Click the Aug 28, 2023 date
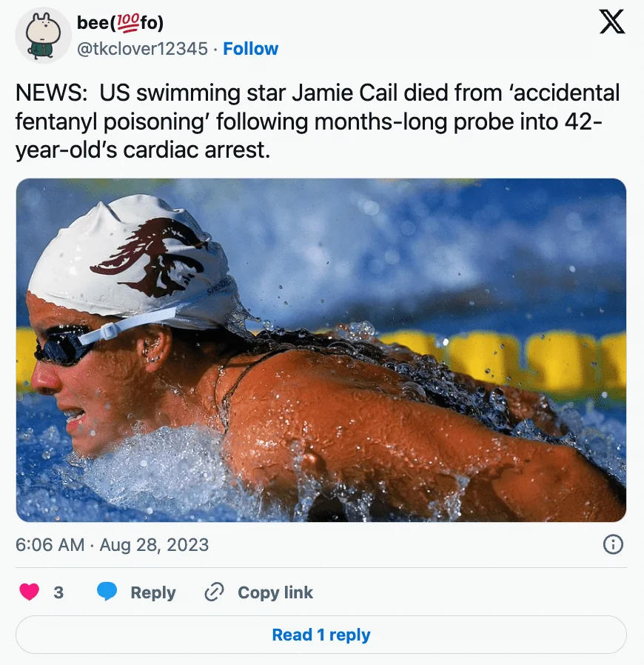644x665 pixels. [154, 545]
